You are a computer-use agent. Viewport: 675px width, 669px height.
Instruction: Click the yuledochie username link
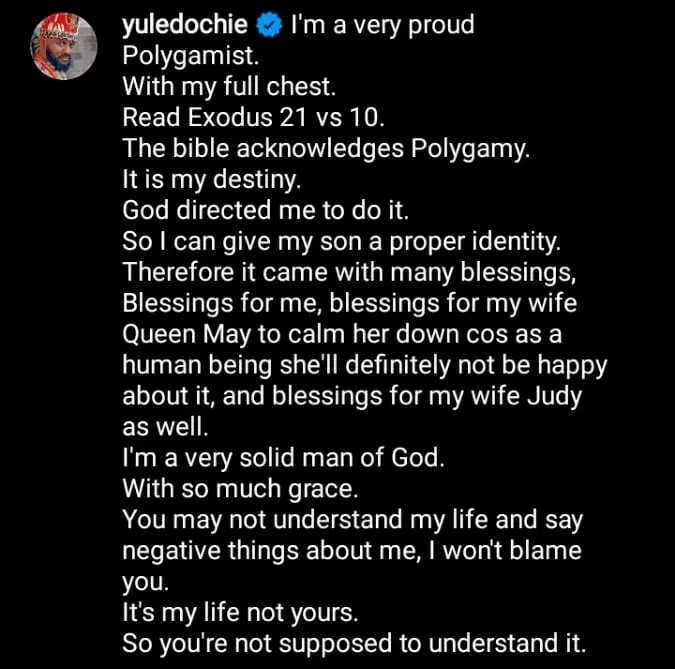click(185, 25)
